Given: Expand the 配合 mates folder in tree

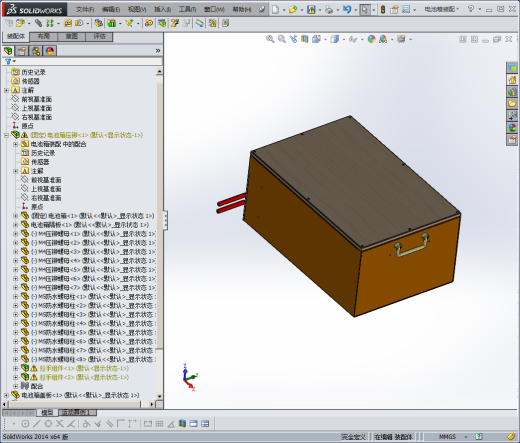Looking at the screenshot, I should tap(15, 386).
